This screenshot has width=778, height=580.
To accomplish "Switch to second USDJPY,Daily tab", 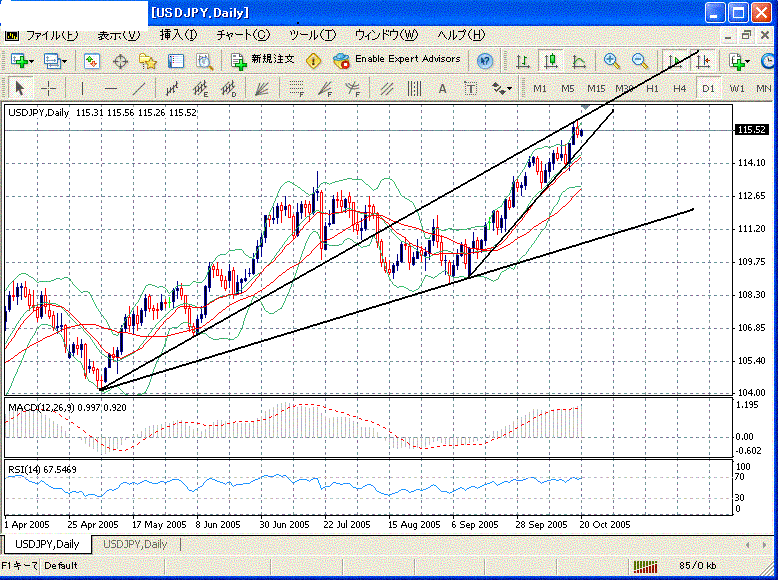I will [x=135, y=544].
